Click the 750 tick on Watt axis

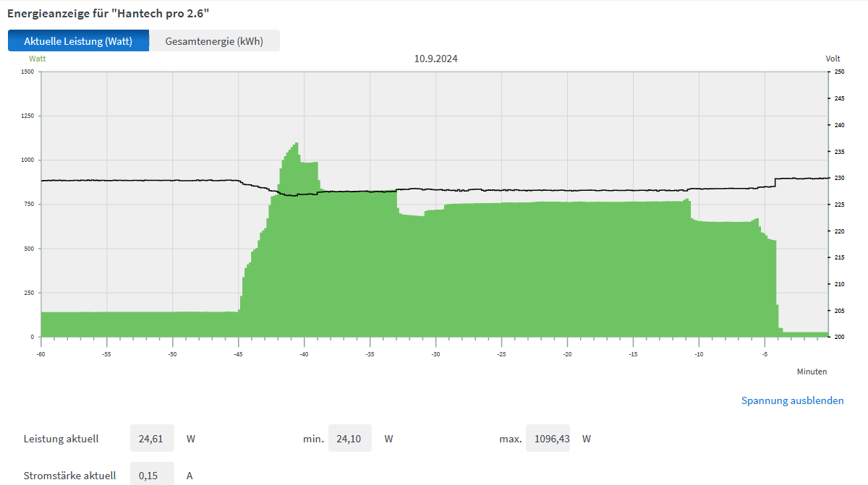tap(28, 205)
